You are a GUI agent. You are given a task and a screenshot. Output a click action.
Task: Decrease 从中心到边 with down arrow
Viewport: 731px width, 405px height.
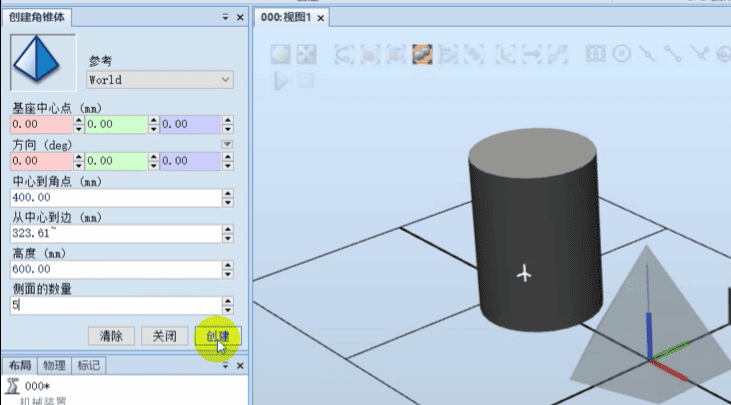pyautogui.click(x=228, y=238)
